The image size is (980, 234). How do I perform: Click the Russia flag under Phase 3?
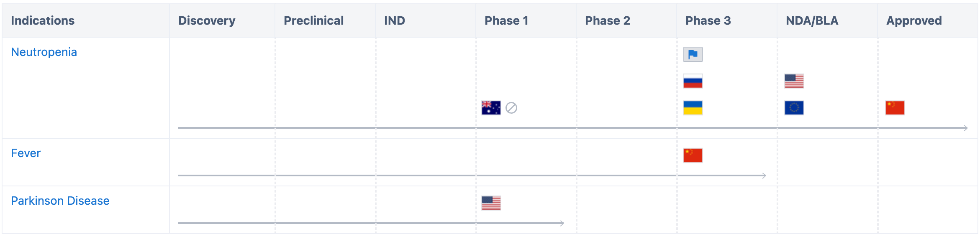click(693, 81)
